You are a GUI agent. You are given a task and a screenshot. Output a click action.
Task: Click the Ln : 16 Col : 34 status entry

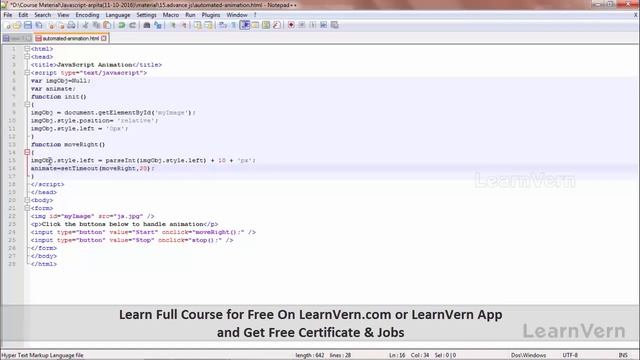point(409,355)
